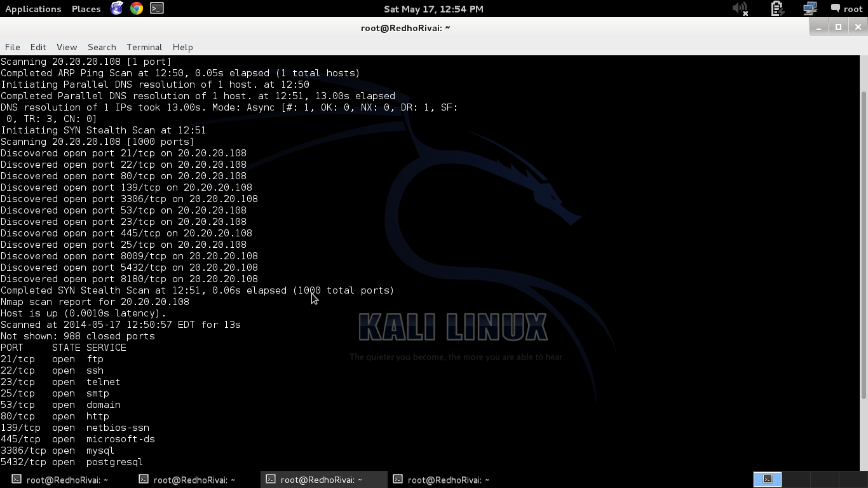Launch Google Chrome from the top panel
Viewport: 868px width, 488px height.
pos(135,9)
